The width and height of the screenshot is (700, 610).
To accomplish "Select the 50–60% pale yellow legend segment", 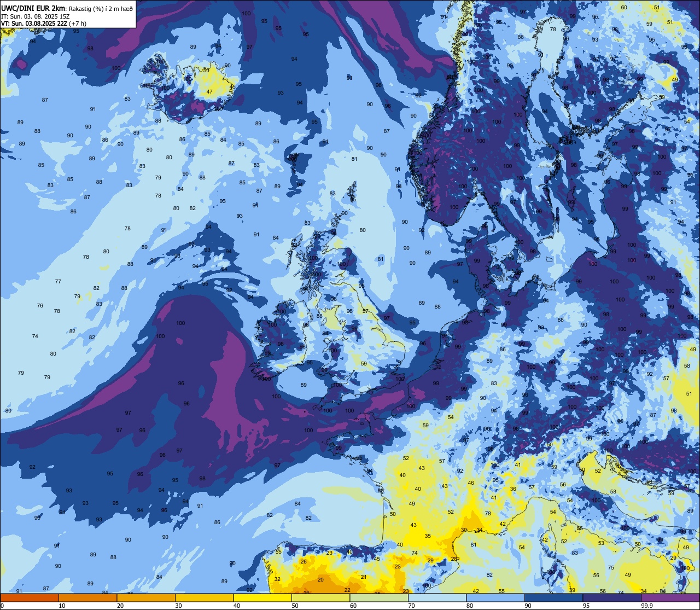I will coord(320,597).
